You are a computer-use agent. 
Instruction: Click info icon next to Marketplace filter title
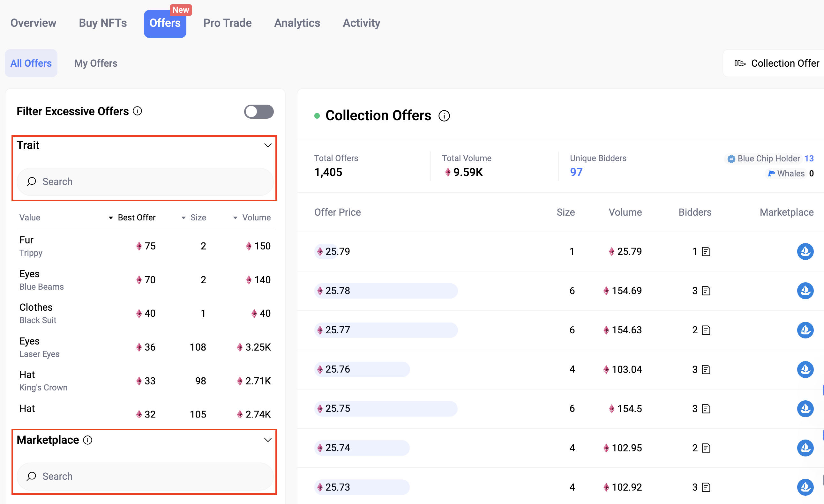click(88, 440)
